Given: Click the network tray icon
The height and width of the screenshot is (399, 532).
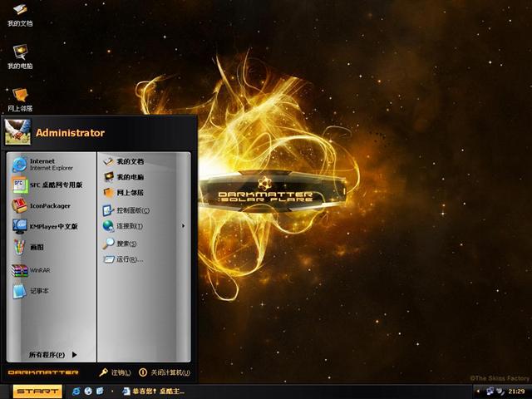Looking at the screenshot, I should click(x=490, y=392).
